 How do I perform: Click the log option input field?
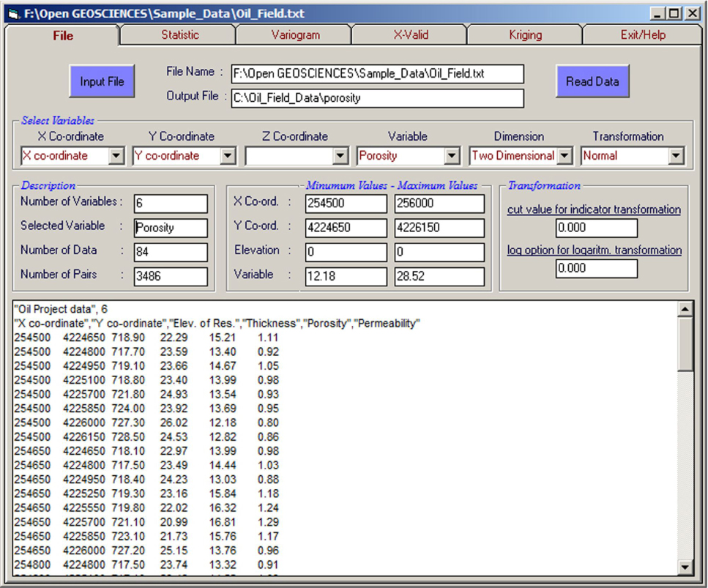pyautogui.click(x=596, y=269)
